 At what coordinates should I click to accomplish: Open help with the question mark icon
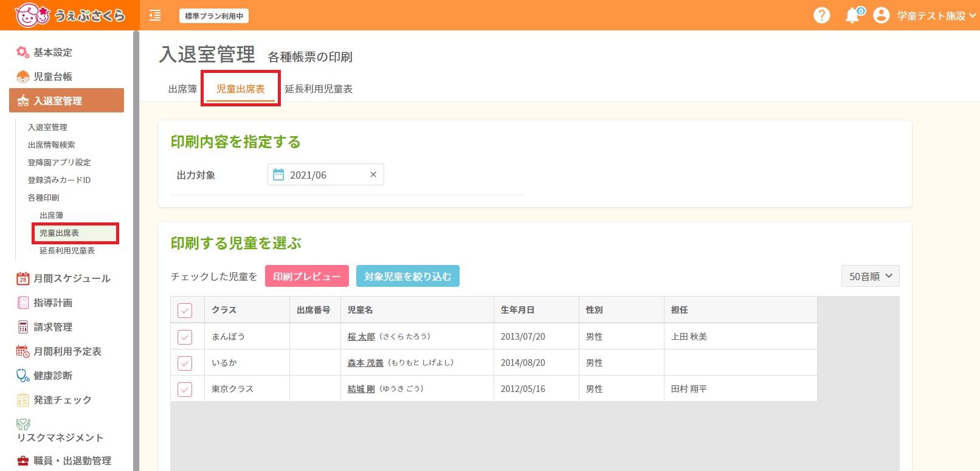point(821,15)
